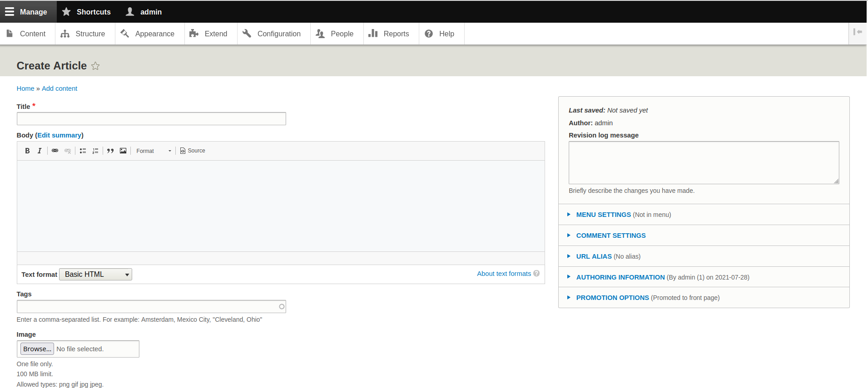This screenshot has width=868, height=388.
Task: Add page to shortcuts with star icon
Action: [x=95, y=66]
